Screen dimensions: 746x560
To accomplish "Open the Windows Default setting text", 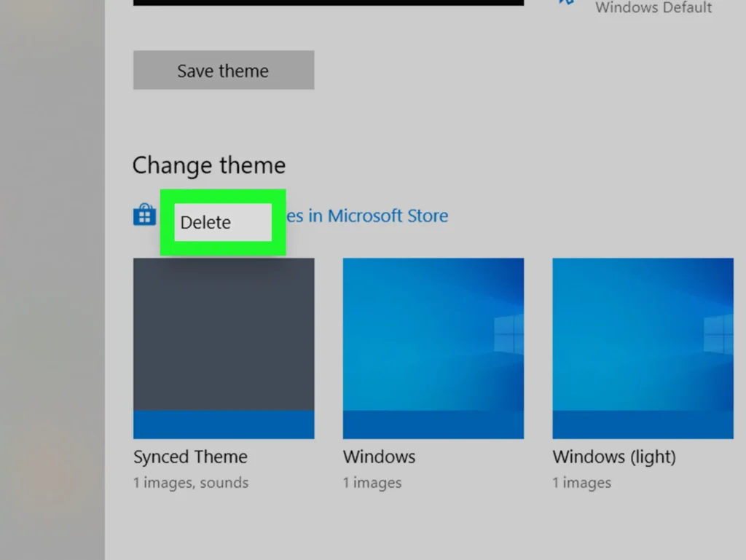I will tap(653, 7).
